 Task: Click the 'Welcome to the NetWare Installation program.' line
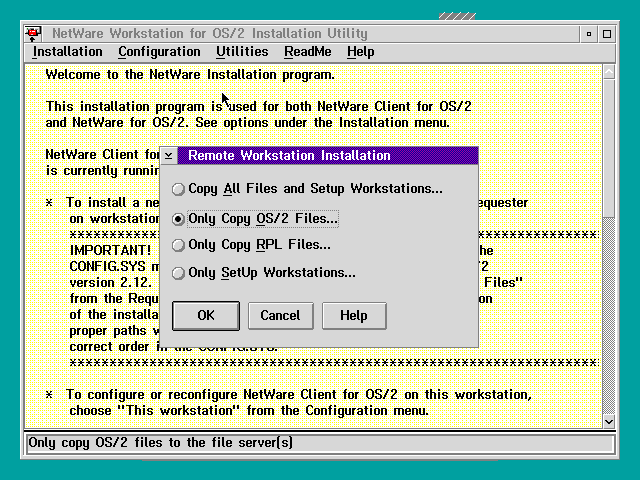tap(190, 75)
